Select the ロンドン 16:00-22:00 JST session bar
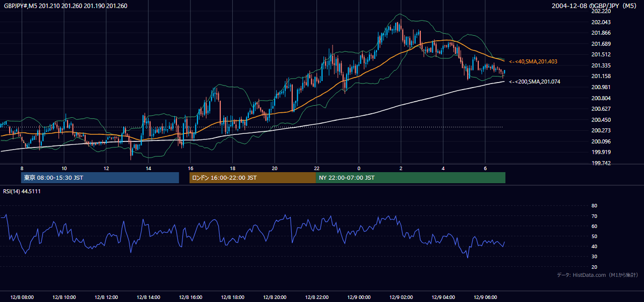644x302 pixels. tap(252, 178)
